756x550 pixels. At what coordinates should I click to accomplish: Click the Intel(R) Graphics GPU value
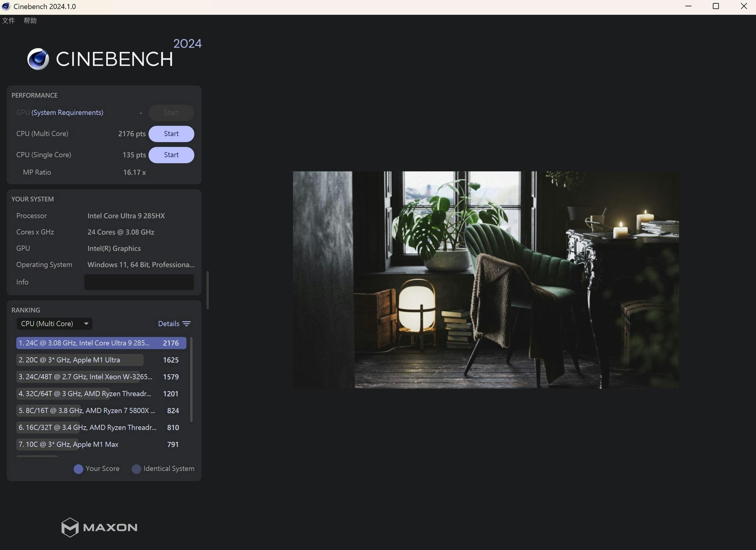pos(114,249)
